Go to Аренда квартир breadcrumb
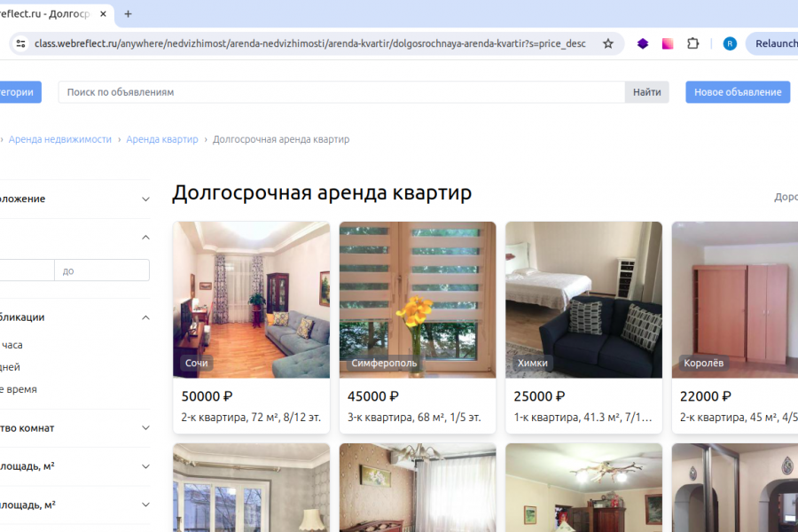This screenshot has height=532, width=798. pos(162,139)
